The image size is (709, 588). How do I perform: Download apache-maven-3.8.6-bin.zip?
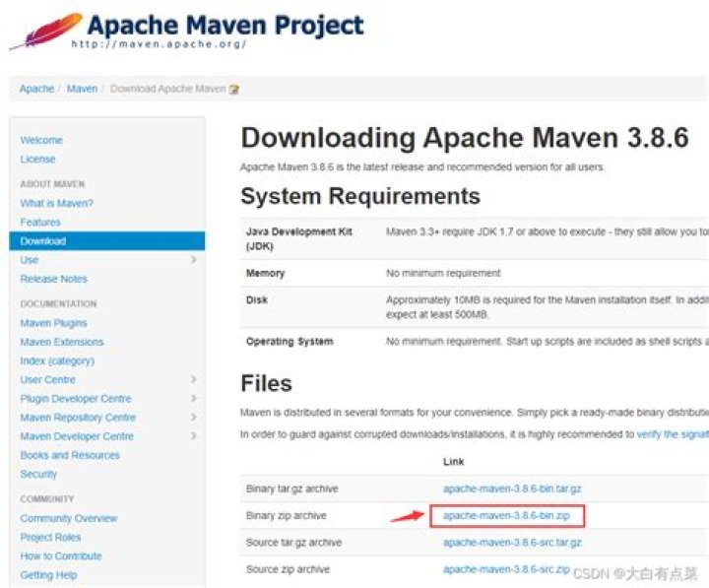point(506,516)
